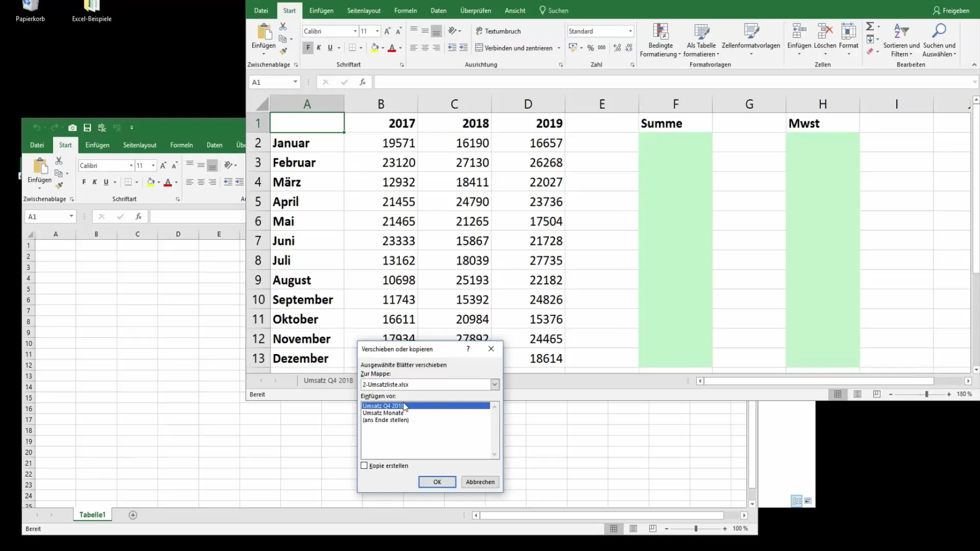This screenshot has height=551, width=980.
Task: Collapse the ribbon with the chevron arrow
Action: 974,65
